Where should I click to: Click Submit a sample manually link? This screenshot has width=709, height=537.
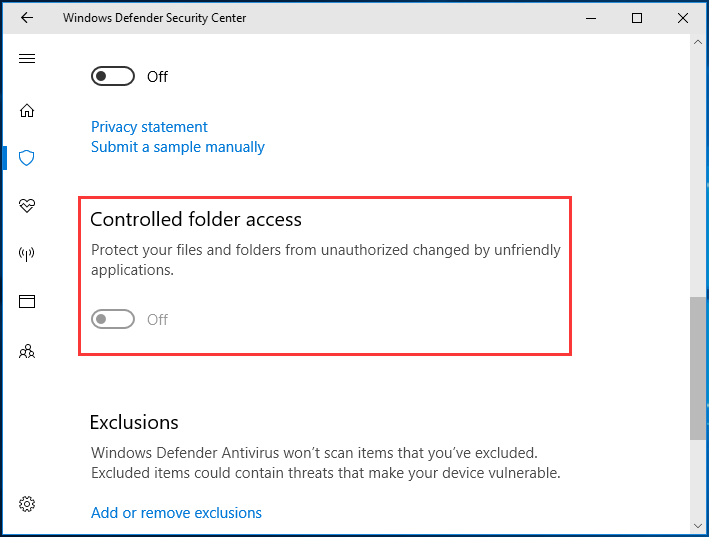coord(177,147)
